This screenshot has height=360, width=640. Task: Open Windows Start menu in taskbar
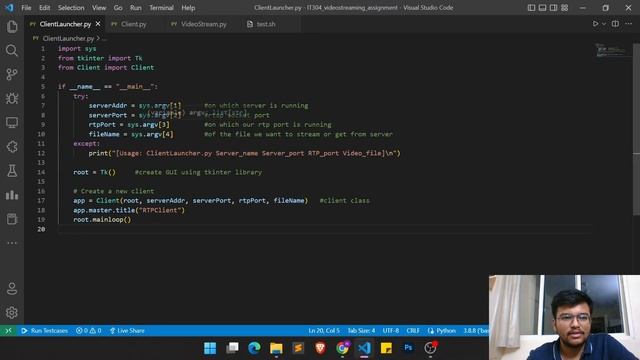(x=210, y=348)
